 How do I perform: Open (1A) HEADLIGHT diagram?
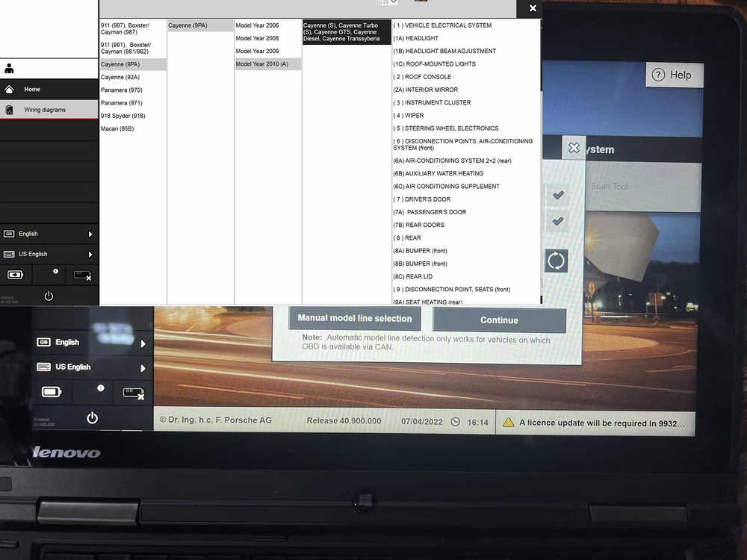coord(415,39)
